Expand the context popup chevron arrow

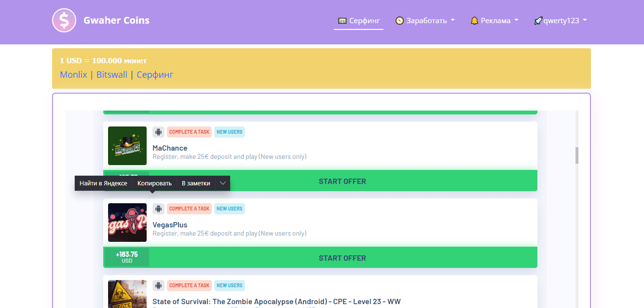click(x=222, y=183)
